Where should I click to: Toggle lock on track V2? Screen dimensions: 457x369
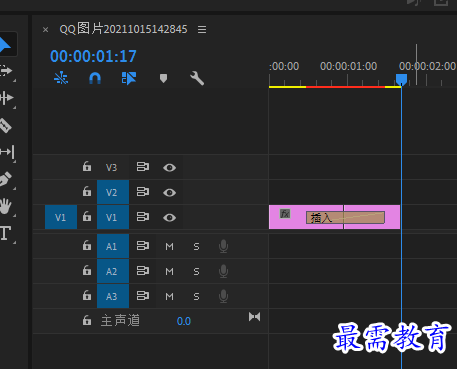(x=87, y=191)
